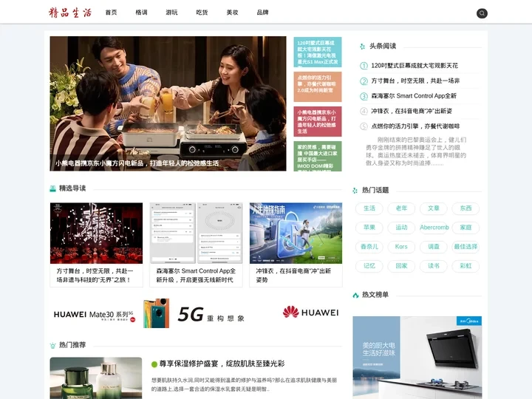Click the 最佳选择 topic tag

465,247
